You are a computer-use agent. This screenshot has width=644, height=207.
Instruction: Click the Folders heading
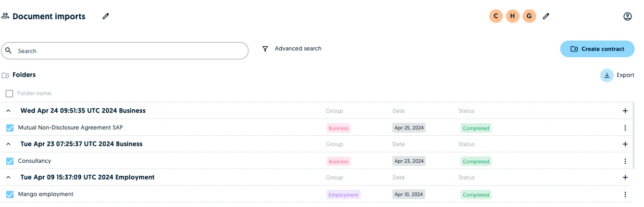pos(24,75)
